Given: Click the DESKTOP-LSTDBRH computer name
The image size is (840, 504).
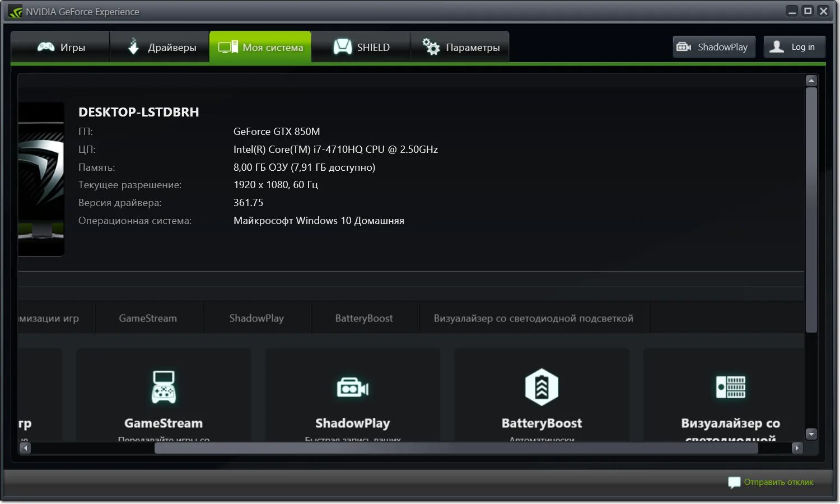Looking at the screenshot, I should click(x=139, y=112).
